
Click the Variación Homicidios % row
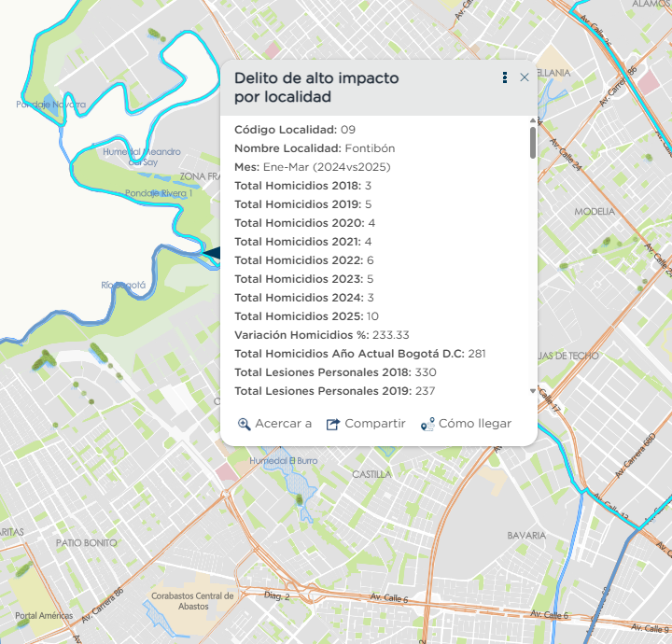322,335
